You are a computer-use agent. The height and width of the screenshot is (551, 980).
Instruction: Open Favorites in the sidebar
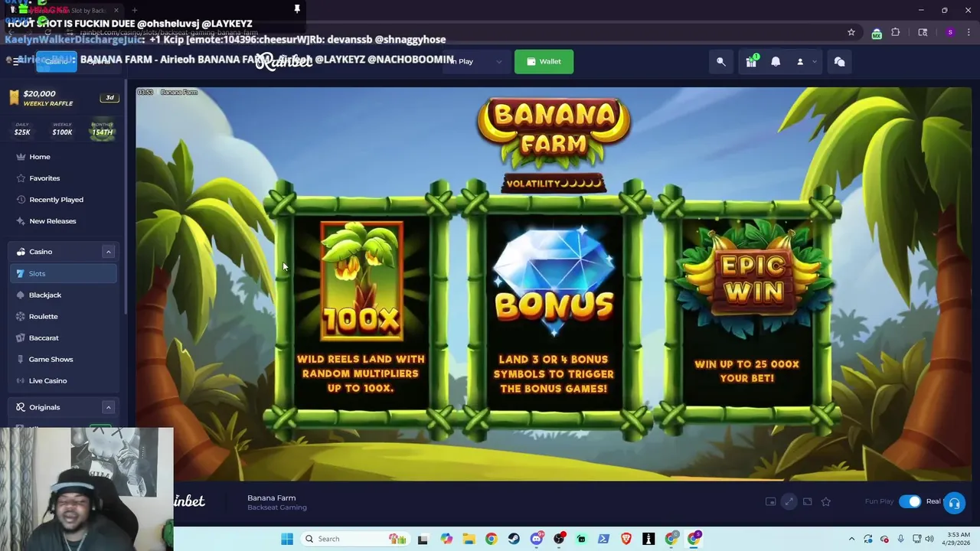(x=63, y=178)
